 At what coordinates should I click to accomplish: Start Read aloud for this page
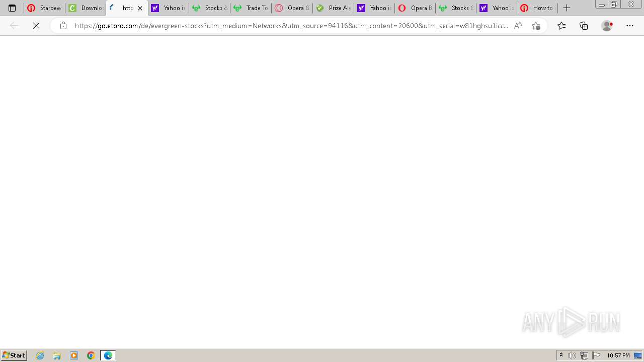[x=518, y=26]
